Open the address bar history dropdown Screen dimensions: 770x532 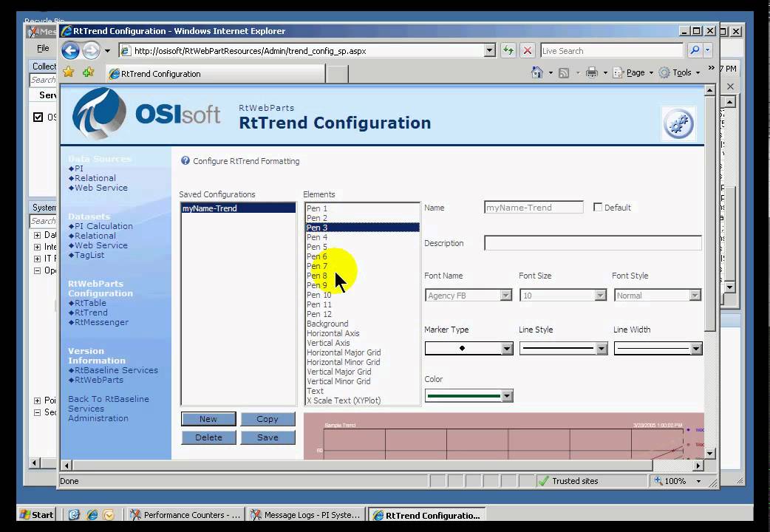tap(490, 50)
